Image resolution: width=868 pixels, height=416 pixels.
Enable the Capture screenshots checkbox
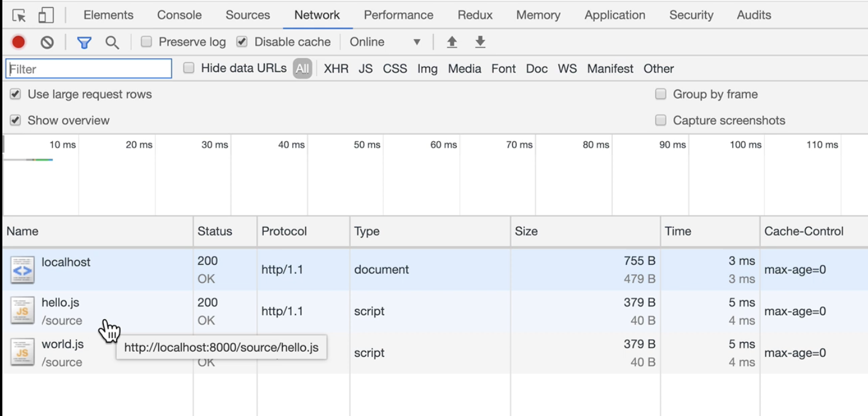pyautogui.click(x=661, y=120)
